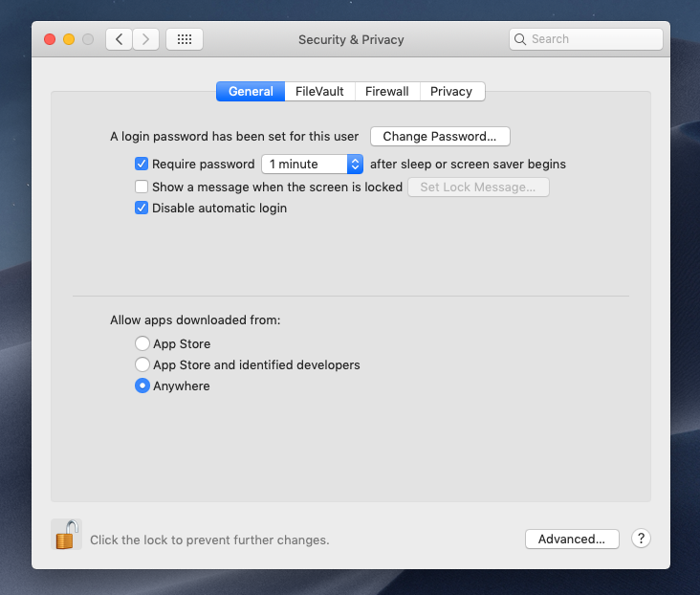The width and height of the screenshot is (700, 595).
Task: Click the open padlock icon
Action: click(x=67, y=534)
